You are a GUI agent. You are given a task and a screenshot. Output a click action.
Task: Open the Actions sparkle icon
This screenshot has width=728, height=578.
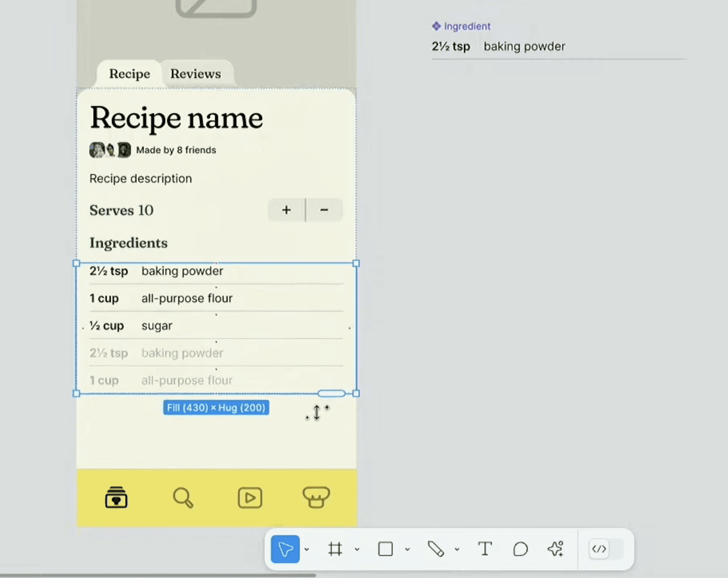(x=556, y=549)
